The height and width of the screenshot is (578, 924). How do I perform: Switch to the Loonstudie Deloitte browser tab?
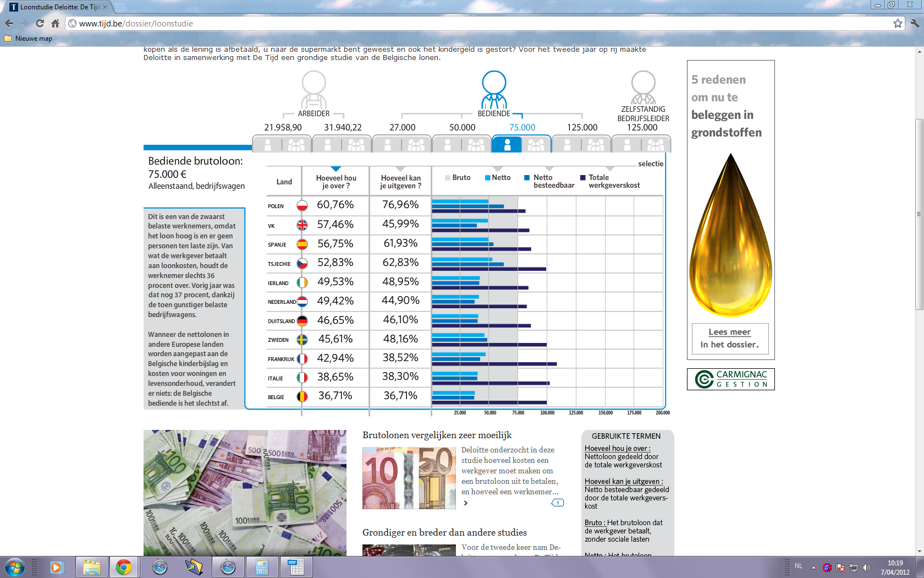(58, 7)
